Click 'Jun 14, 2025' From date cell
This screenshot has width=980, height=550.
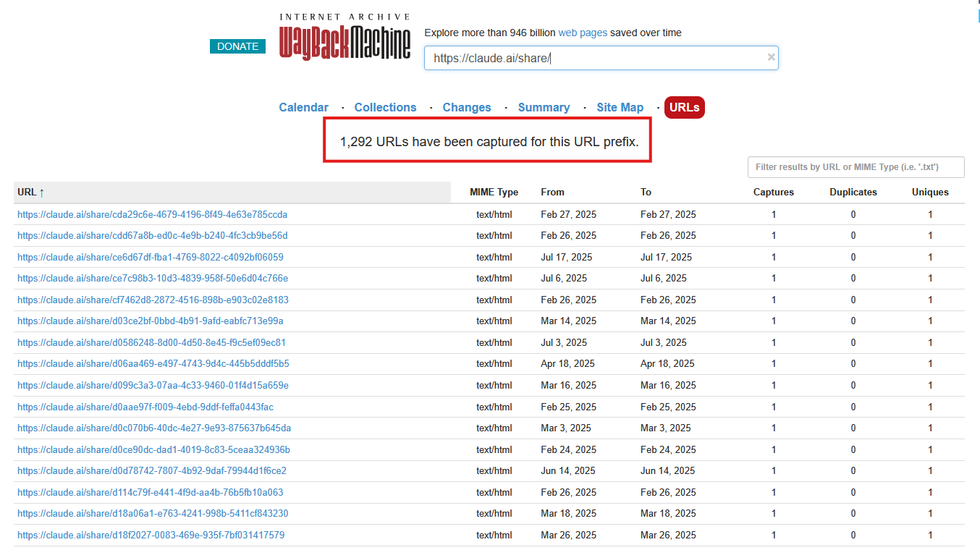pos(568,470)
